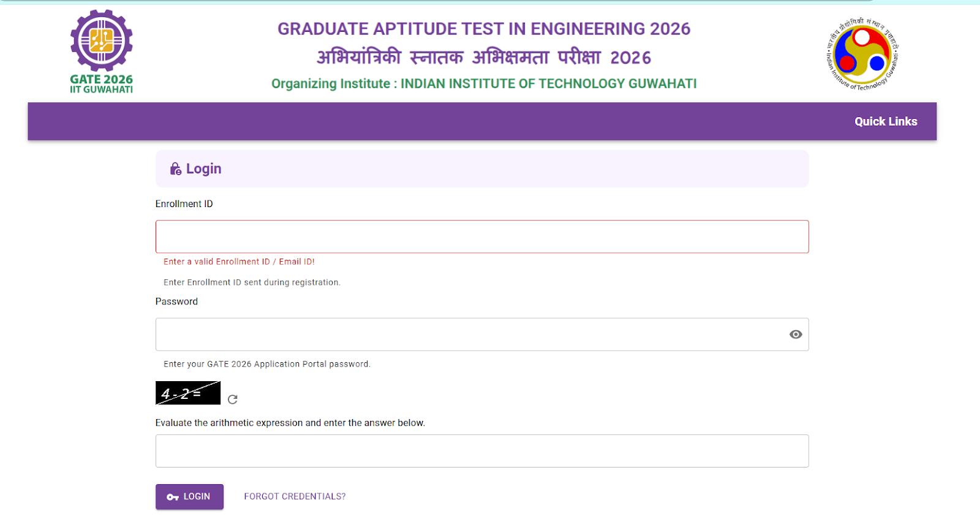Refresh the arithmetic captcha image
980x519 pixels.
[x=233, y=400]
